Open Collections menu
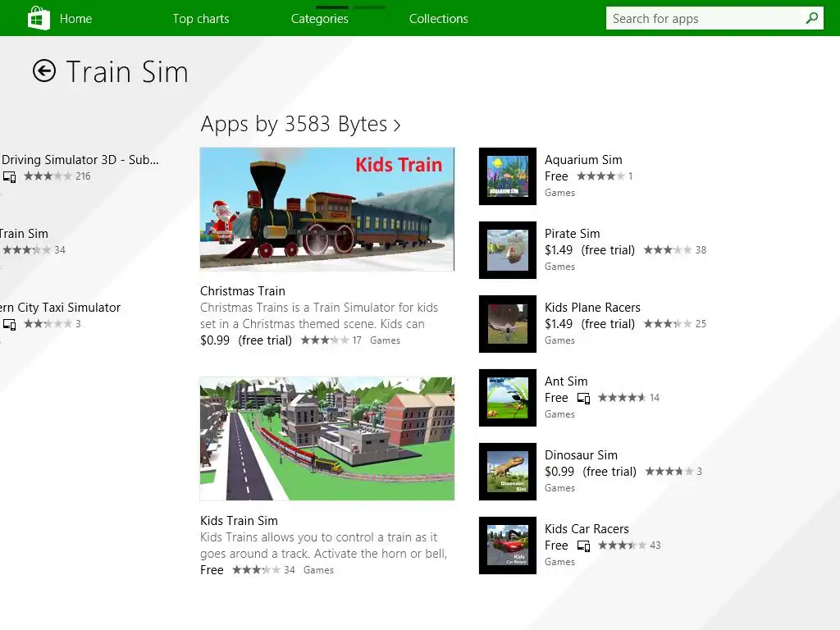 439,19
